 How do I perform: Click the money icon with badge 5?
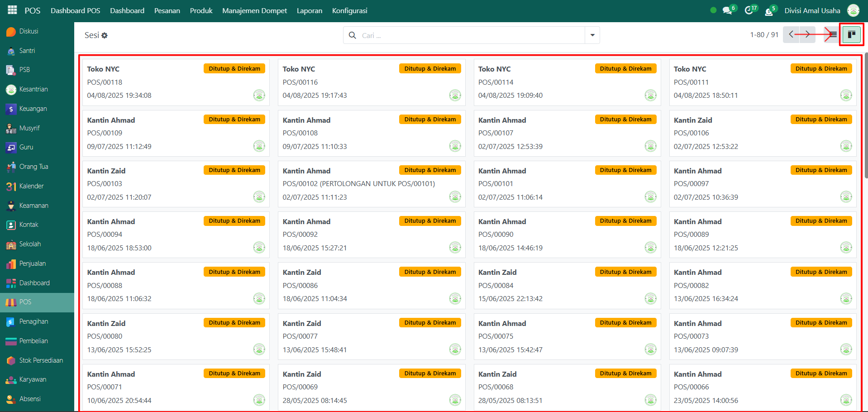(x=769, y=11)
